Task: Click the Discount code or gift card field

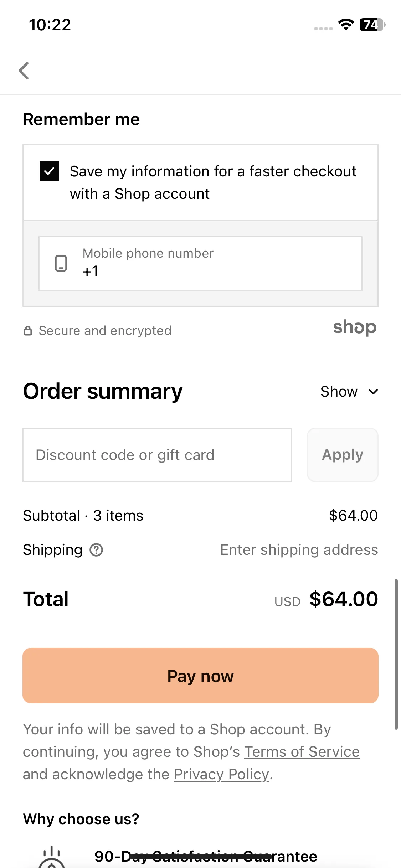Action: 157,455
